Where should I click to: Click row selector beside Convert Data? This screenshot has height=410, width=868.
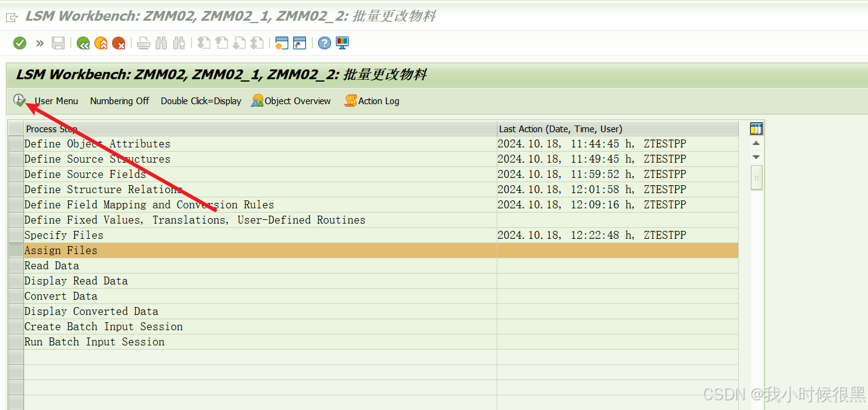pyautogui.click(x=16, y=296)
